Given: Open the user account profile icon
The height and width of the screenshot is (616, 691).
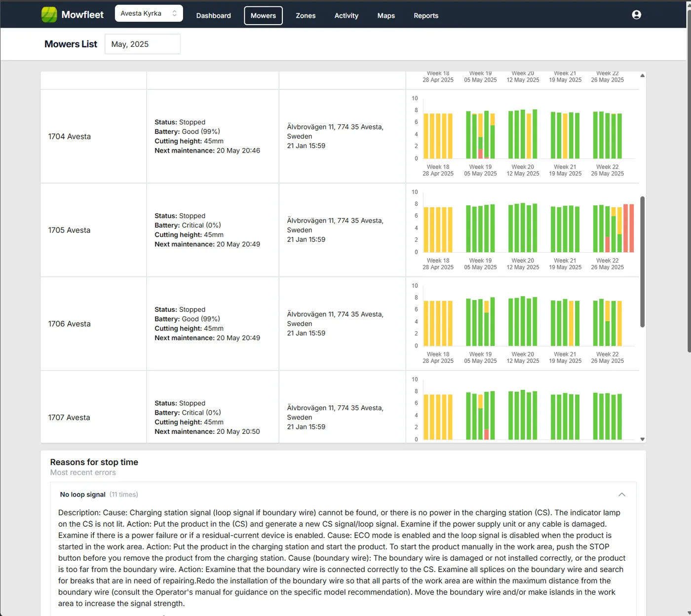Looking at the screenshot, I should [x=637, y=15].
